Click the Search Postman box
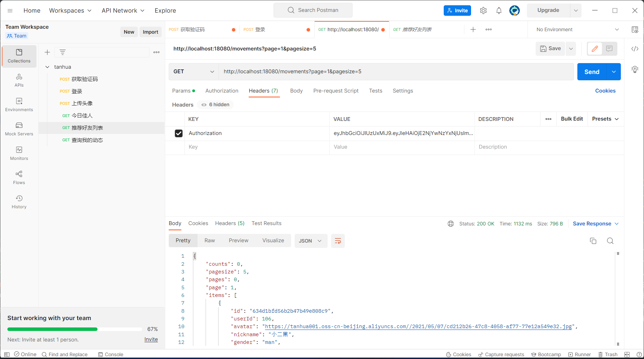Screen dimensions: 644x359 (x=313, y=10)
